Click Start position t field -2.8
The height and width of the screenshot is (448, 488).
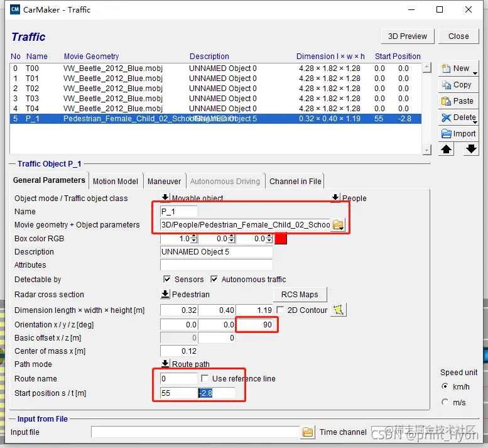(217, 393)
